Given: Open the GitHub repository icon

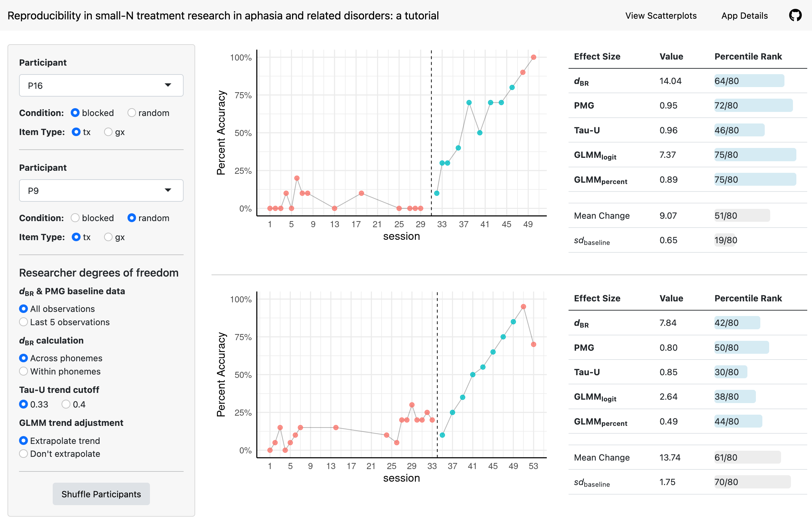Looking at the screenshot, I should click(795, 15).
